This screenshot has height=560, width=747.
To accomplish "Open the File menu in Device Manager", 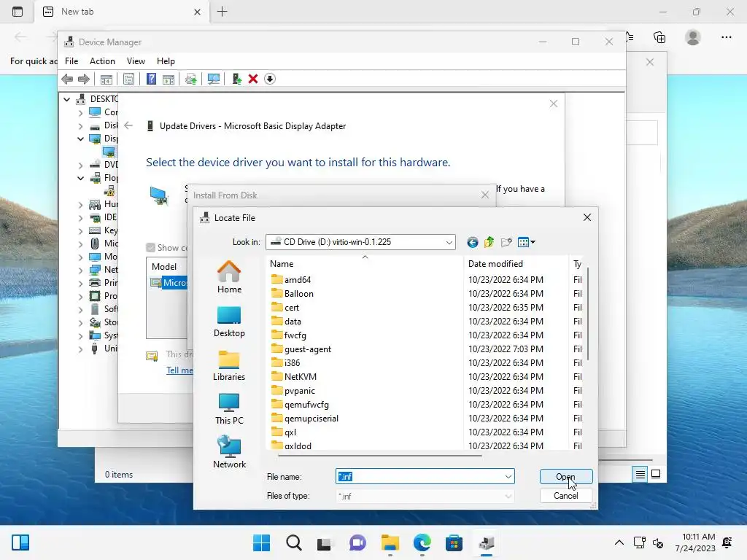I will [x=71, y=61].
